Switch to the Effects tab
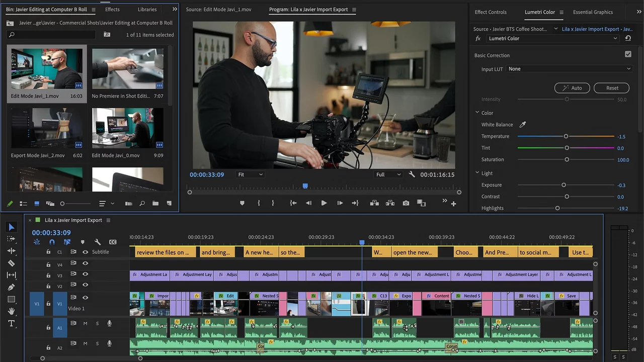This screenshot has height=362, width=644. pos(112,9)
